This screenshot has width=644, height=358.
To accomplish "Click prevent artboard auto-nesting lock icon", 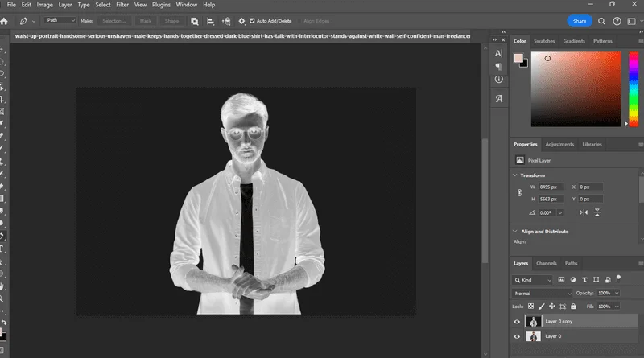I will tap(563, 307).
